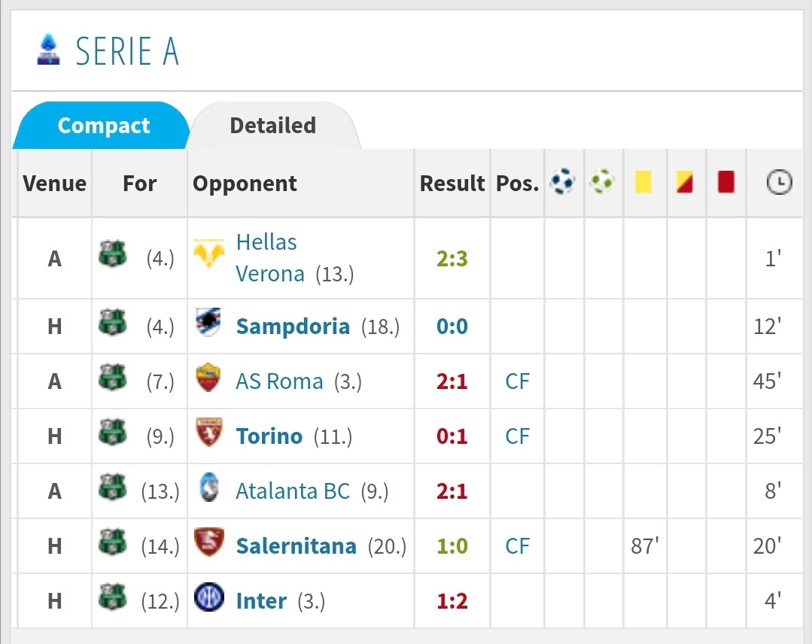The image size is (812, 644).
Task: Click the AS Roma club crest
Action: click(x=208, y=377)
